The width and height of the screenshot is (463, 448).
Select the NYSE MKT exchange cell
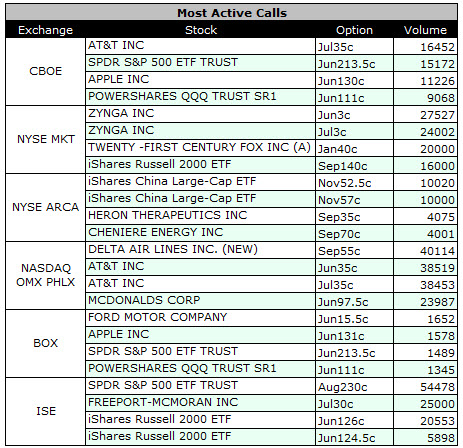point(46,139)
